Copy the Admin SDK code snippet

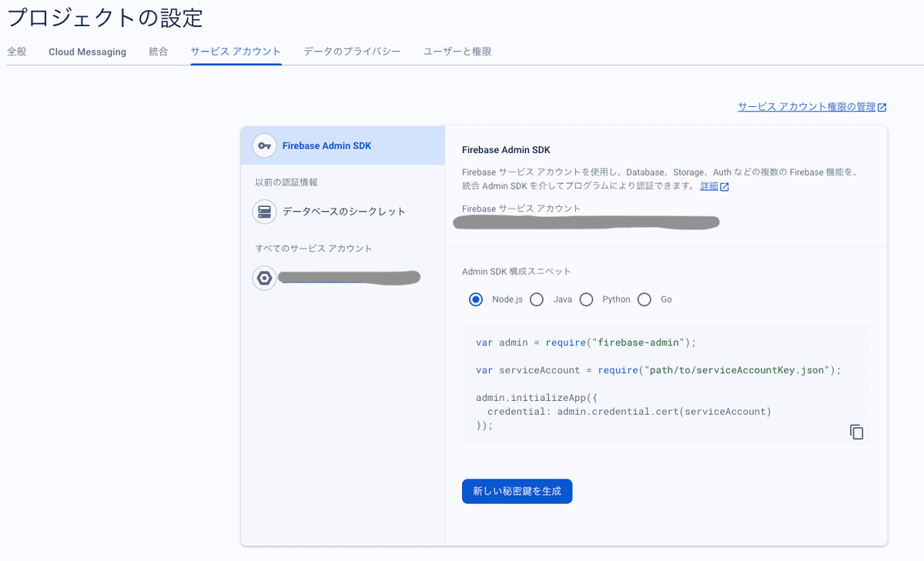(x=856, y=432)
